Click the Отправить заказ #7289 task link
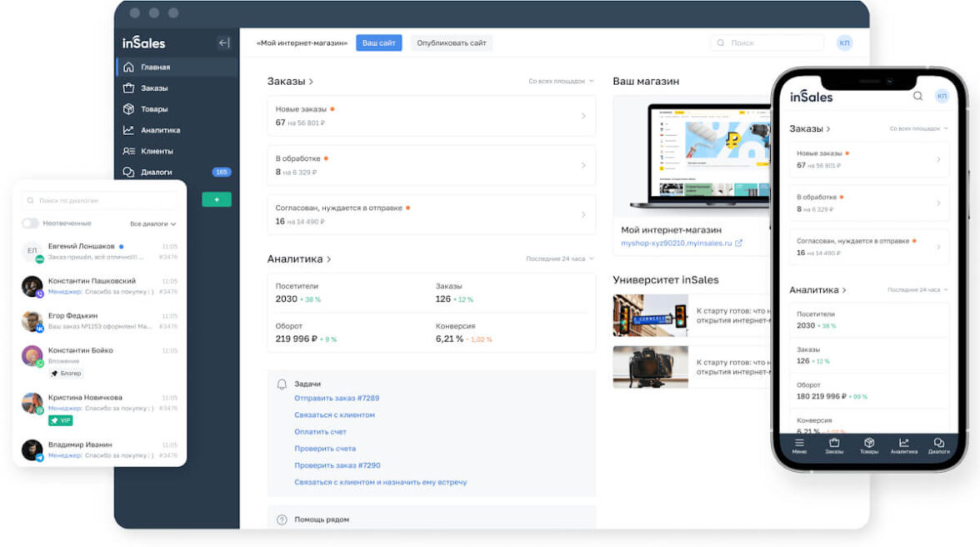 [x=337, y=399]
